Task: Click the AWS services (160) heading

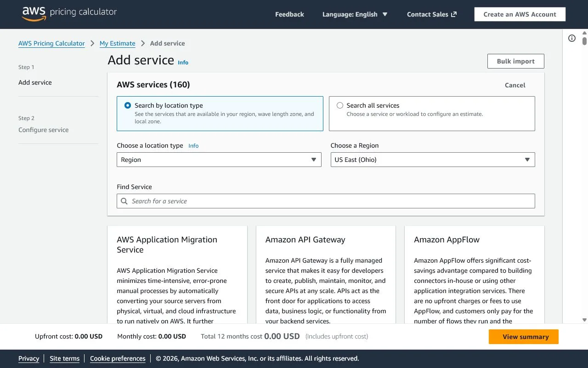Action: pyautogui.click(x=153, y=85)
